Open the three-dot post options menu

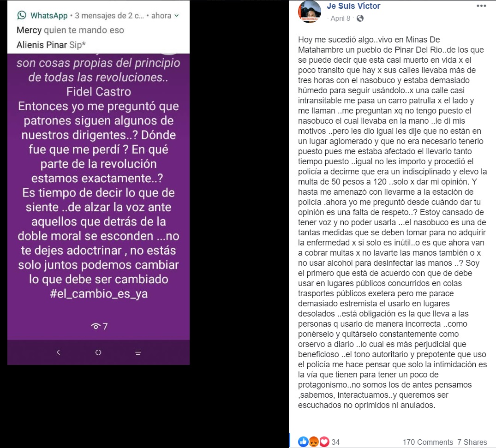(481, 6)
